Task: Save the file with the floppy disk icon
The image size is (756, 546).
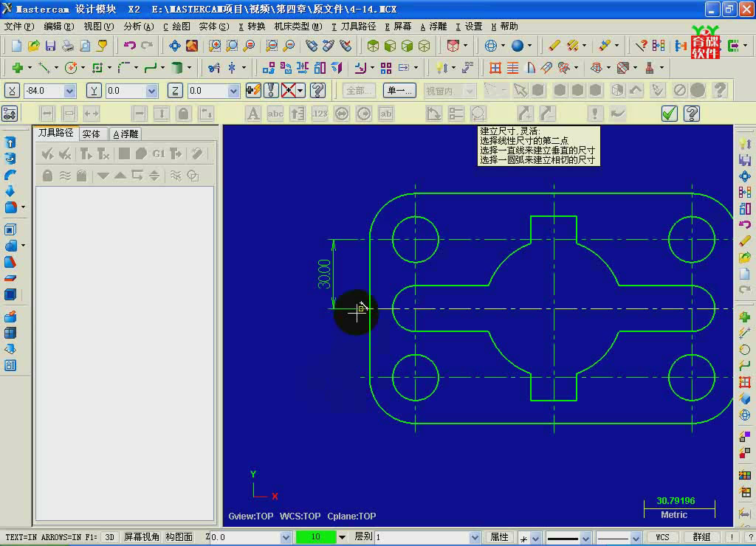Action: (x=51, y=46)
